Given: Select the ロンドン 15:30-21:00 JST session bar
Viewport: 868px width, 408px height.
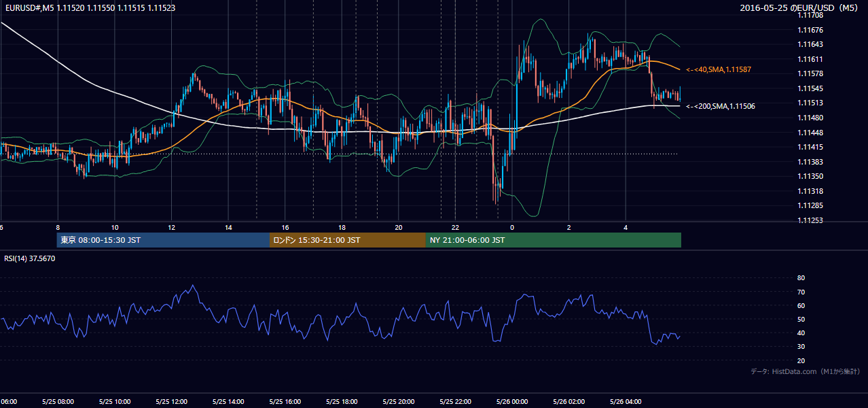Looking at the screenshot, I should [x=348, y=240].
